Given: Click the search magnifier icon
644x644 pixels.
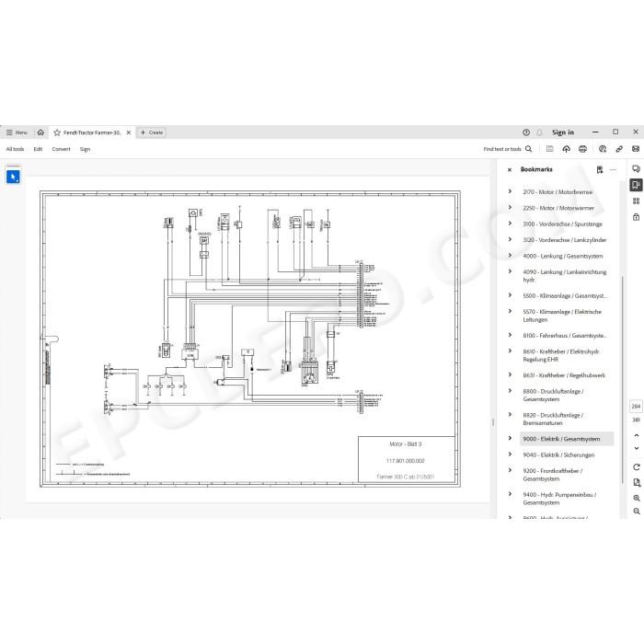Looking at the screenshot, I should 529,149.
